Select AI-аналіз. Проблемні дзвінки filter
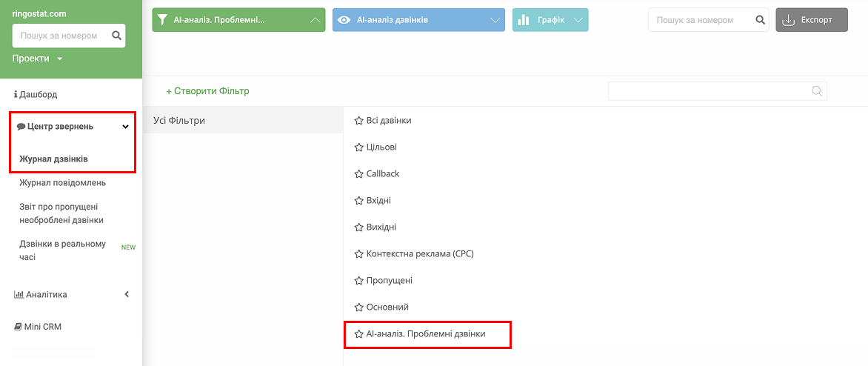The image size is (868, 366). 427,334
